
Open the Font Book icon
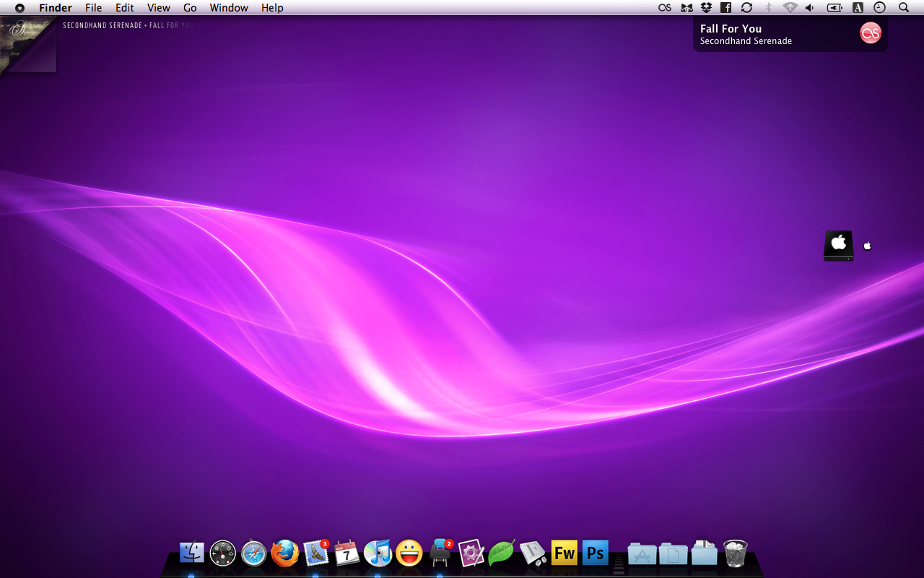click(533, 553)
